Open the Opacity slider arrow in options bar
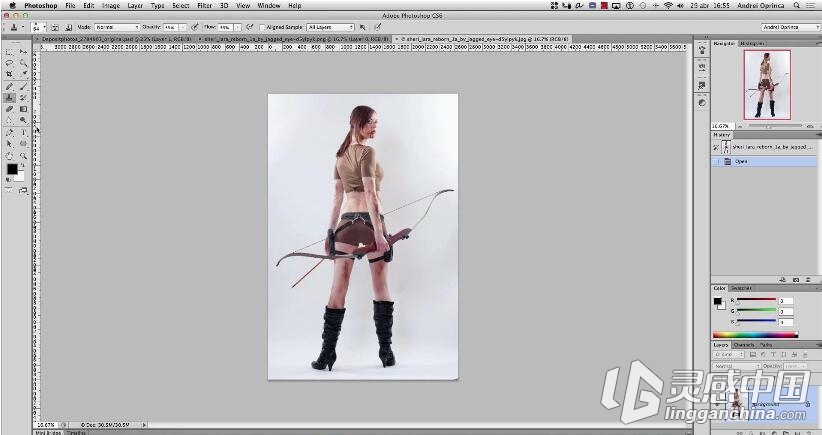This screenshot has width=822, height=435. [183, 27]
